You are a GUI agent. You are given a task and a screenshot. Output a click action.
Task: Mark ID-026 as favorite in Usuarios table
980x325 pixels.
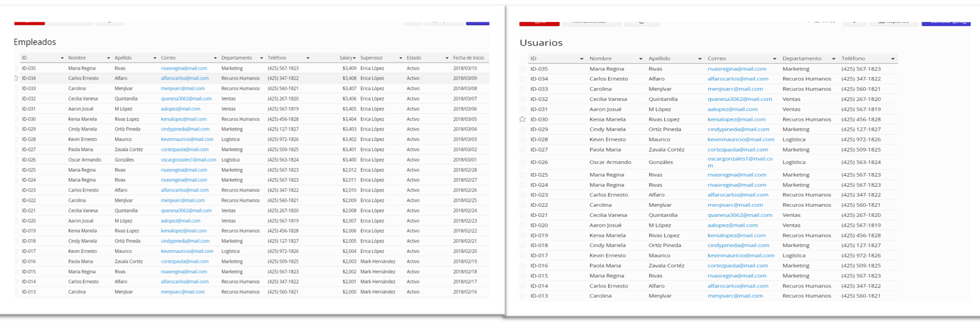click(x=522, y=162)
